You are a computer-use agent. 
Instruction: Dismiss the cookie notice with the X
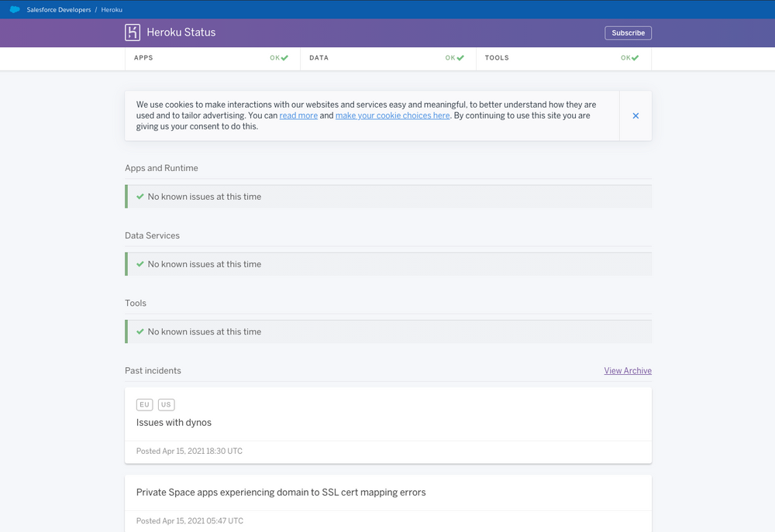point(635,115)
